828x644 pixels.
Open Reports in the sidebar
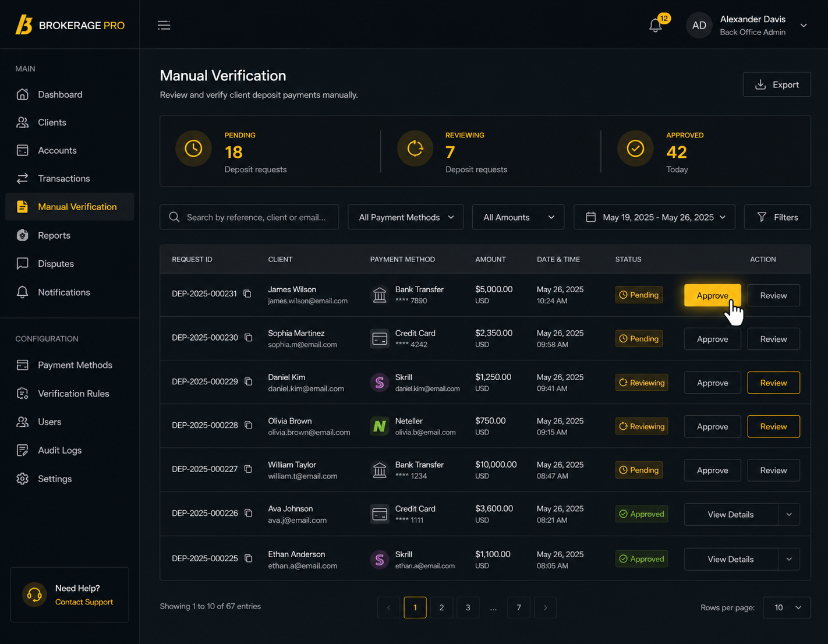pos(70,235)
